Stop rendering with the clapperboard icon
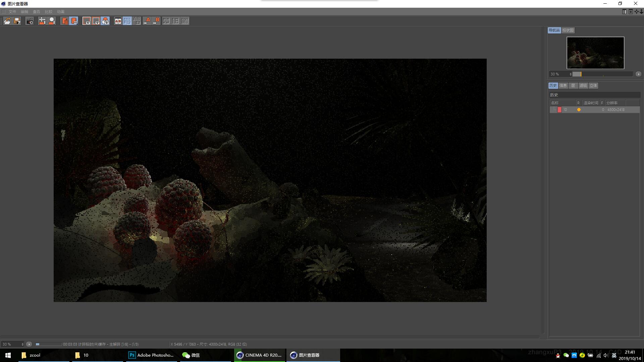Screen dimensions: 644x362 30,21
